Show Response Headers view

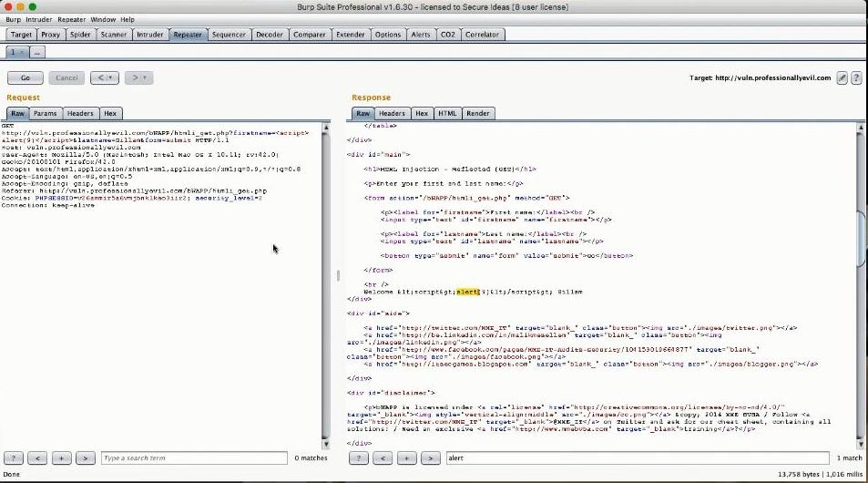click(392, 114)
